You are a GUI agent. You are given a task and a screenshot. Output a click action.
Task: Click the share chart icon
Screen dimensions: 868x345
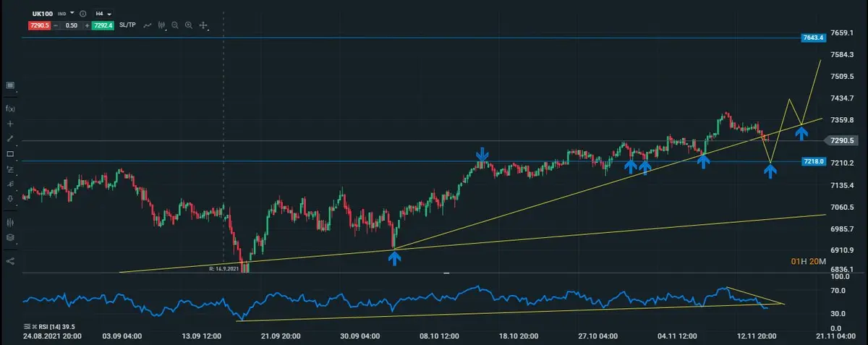click(10, 261)
